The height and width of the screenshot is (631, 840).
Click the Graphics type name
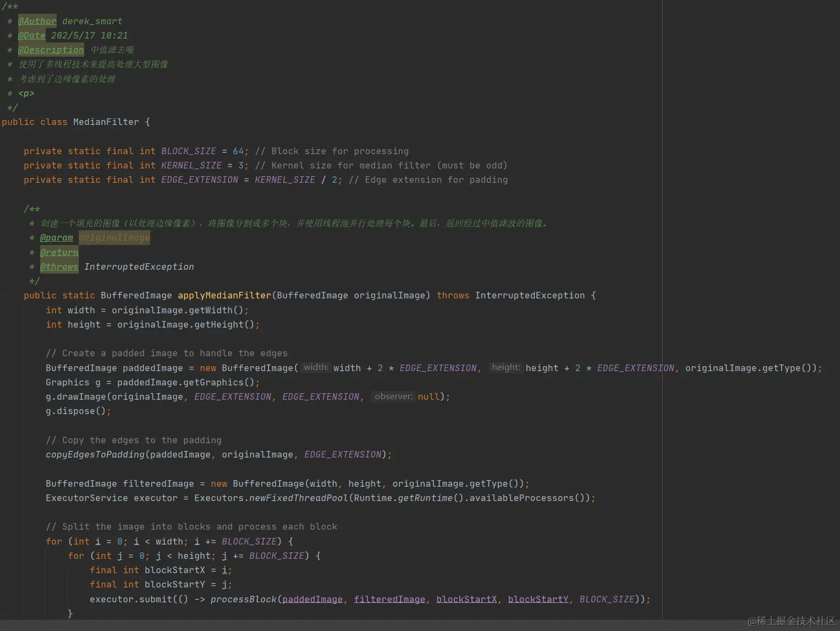click(68, 382)
